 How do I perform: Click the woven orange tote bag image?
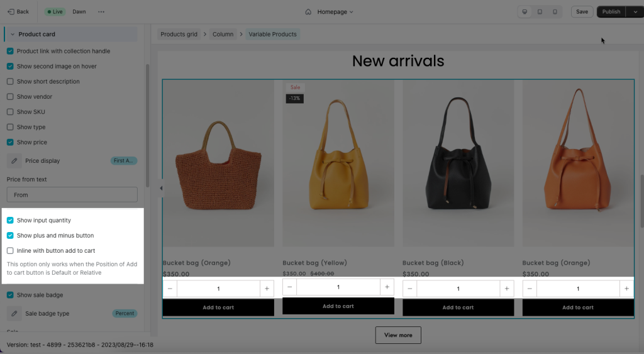[x=218, y=163]
